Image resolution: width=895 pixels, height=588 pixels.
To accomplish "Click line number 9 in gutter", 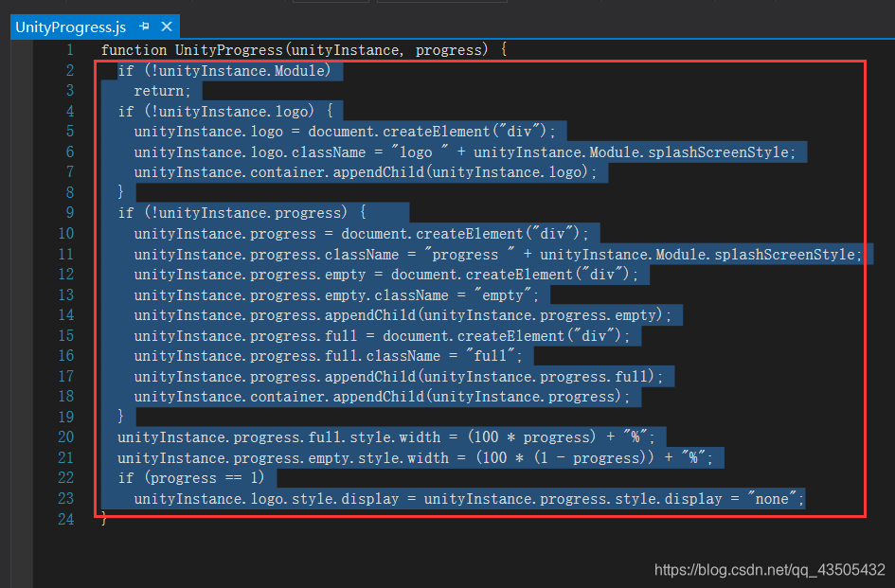I will tap(70, 213).
